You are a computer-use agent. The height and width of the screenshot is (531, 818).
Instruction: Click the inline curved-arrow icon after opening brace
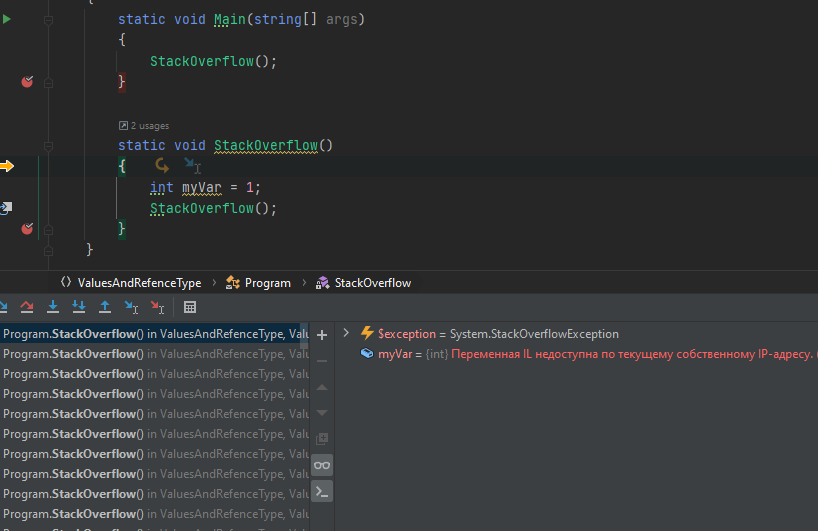pos(162,166)
